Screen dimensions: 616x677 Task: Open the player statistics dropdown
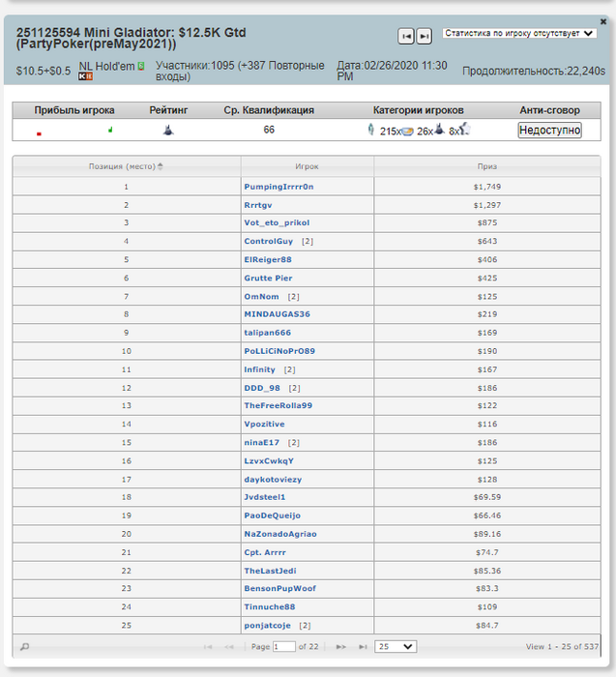(x=519, y=33)
